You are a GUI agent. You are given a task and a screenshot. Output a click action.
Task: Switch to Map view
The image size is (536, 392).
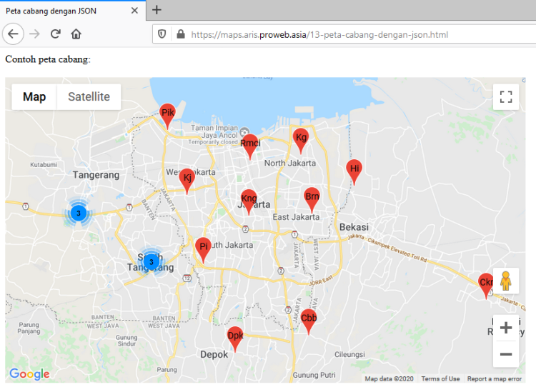(x=34, y=96)
